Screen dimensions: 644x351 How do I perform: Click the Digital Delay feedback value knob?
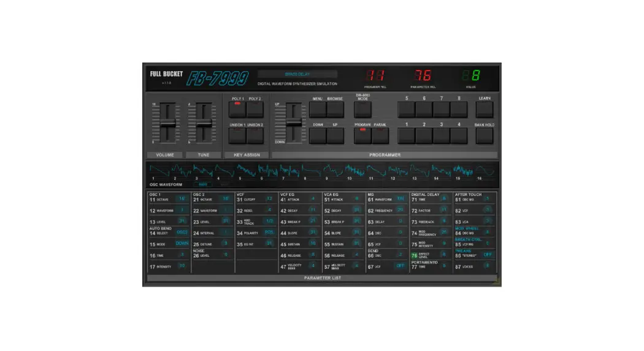click(x=443, y=221)
